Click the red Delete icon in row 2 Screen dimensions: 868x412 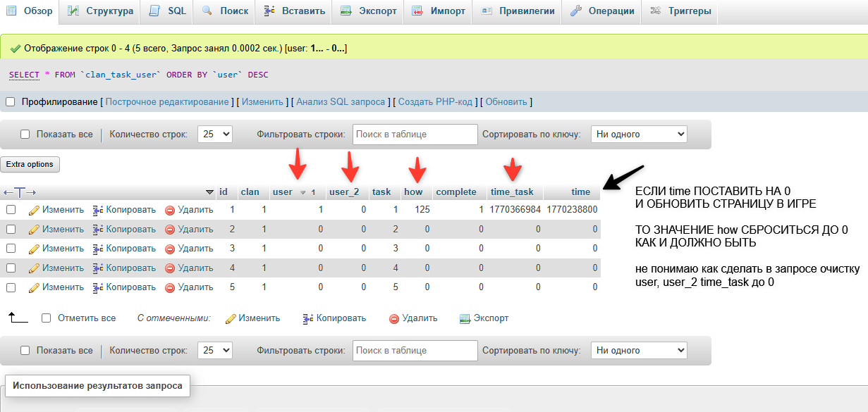(169, 230)
